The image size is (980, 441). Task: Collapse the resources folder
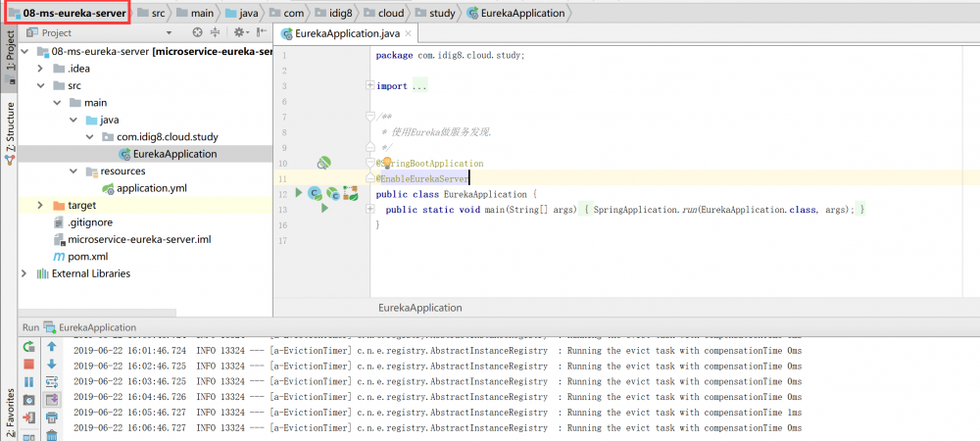tap(73, 171)
